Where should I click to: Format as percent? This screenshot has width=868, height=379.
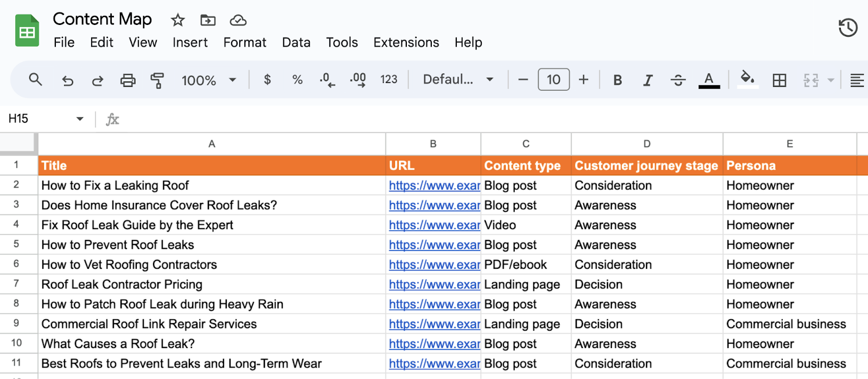tap(297, 80)
